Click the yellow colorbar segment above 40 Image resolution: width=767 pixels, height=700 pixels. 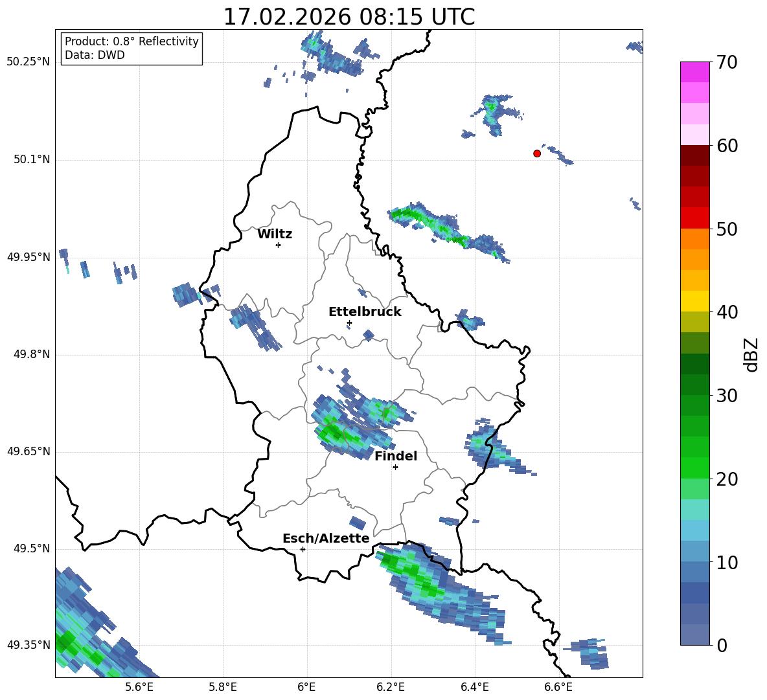694,301
